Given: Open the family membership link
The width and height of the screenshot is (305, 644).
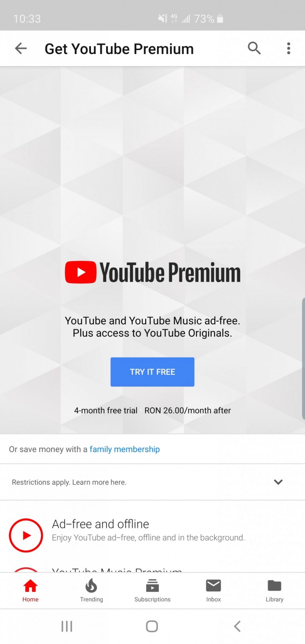Looking at the screenshot, I should [x=125, y=449].
